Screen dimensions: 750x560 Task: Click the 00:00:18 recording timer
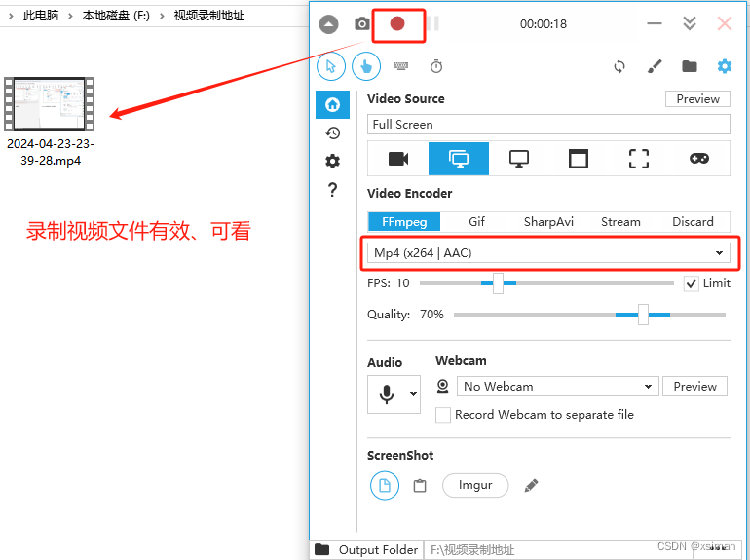coord(544,24)
